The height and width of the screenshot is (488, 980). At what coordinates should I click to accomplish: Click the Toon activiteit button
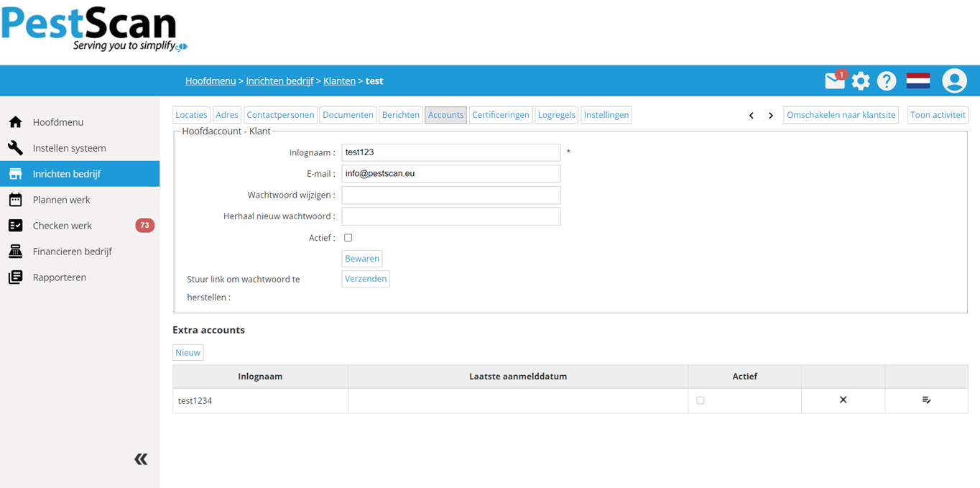click(x=938, y=115)
